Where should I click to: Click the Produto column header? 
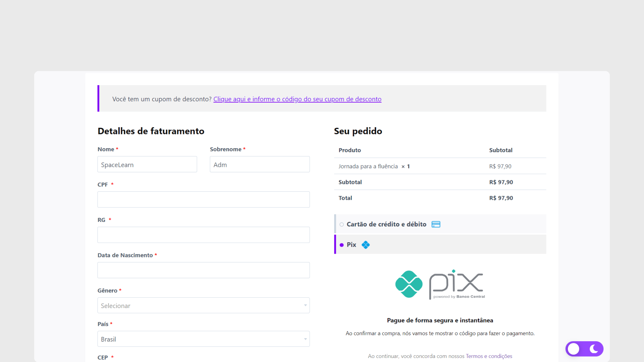[x=350, y=150]
